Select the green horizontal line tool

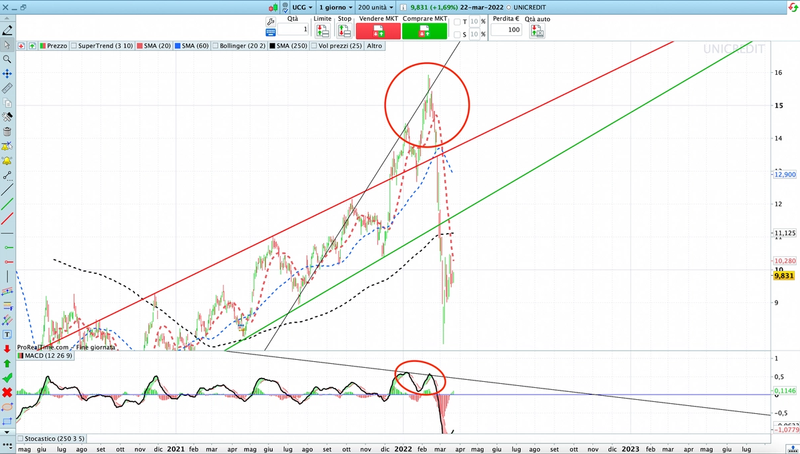[x=7, y=247]
